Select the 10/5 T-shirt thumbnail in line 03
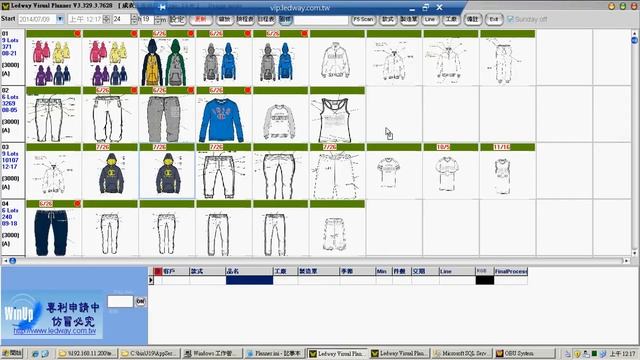This screenshot has width=640, height=360. 451,175
